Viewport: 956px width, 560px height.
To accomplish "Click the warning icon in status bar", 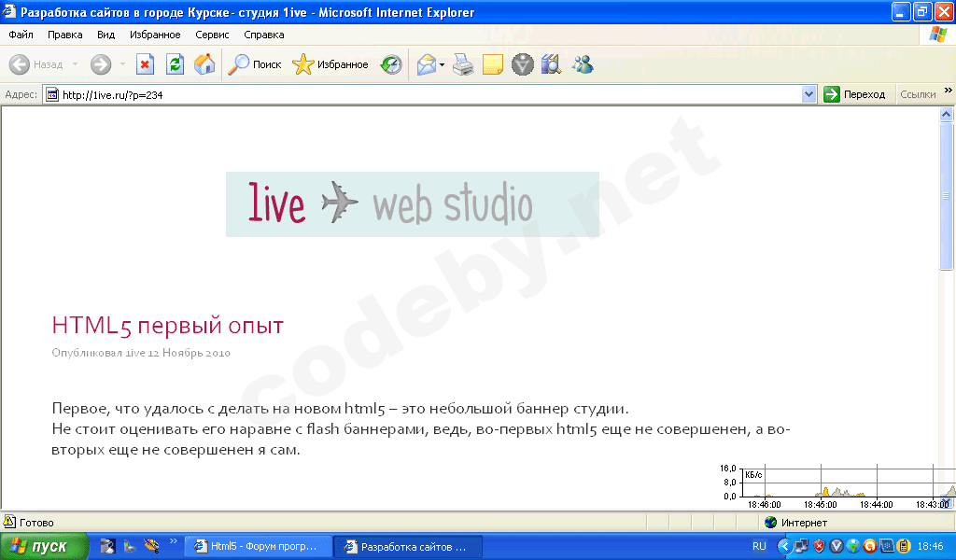I will 9,522.
